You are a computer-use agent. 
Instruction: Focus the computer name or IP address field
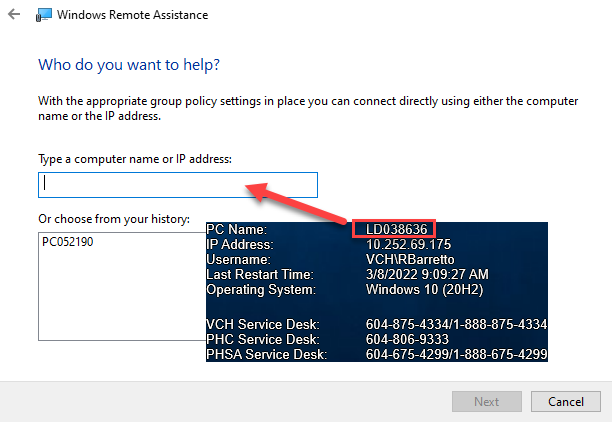point(178,185)
